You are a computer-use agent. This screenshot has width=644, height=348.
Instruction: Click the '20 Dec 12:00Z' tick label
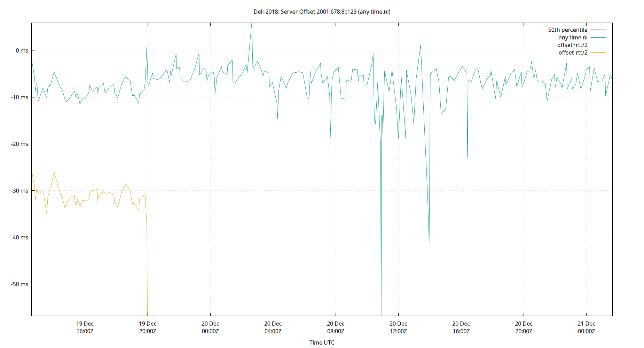tap(399, 327)
